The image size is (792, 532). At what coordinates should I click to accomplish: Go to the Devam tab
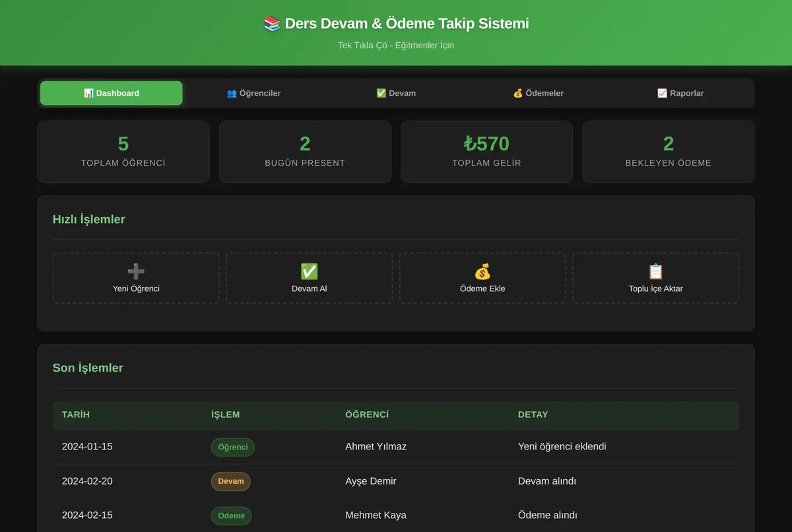396,93
